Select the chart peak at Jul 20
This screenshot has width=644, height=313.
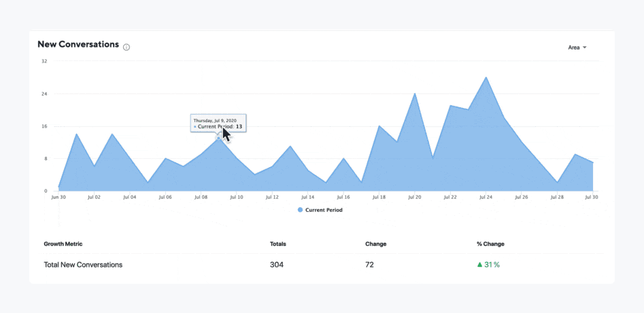415,94
